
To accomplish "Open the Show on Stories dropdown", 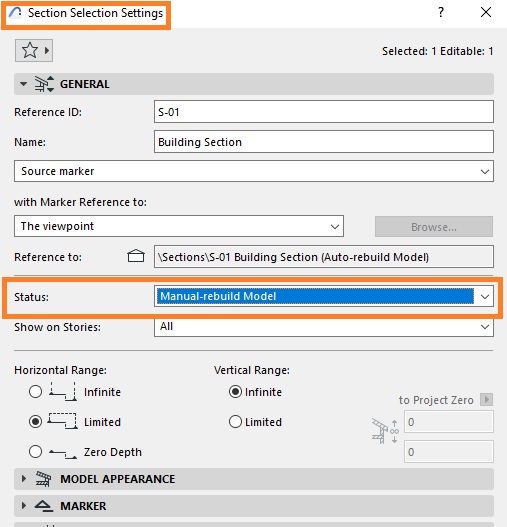I will click(x=324, y=326).
